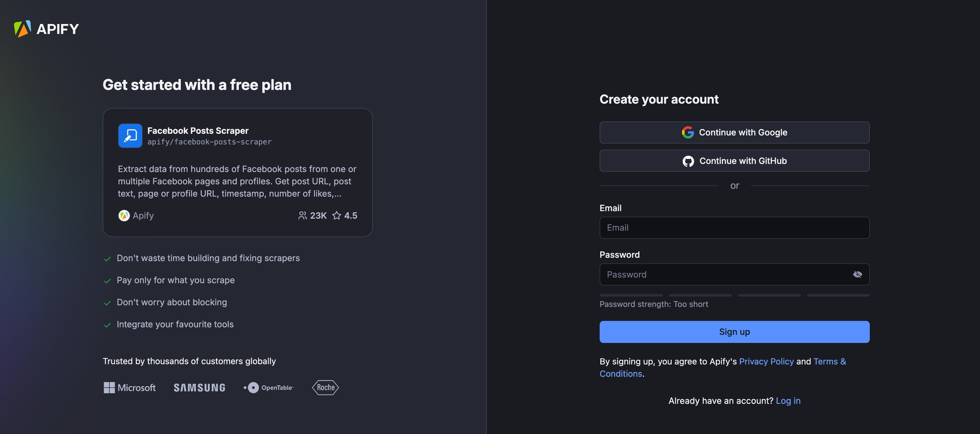Continue with Google sign-up
The height and width of the screenshot is (434, 980).
click(735, 132)
